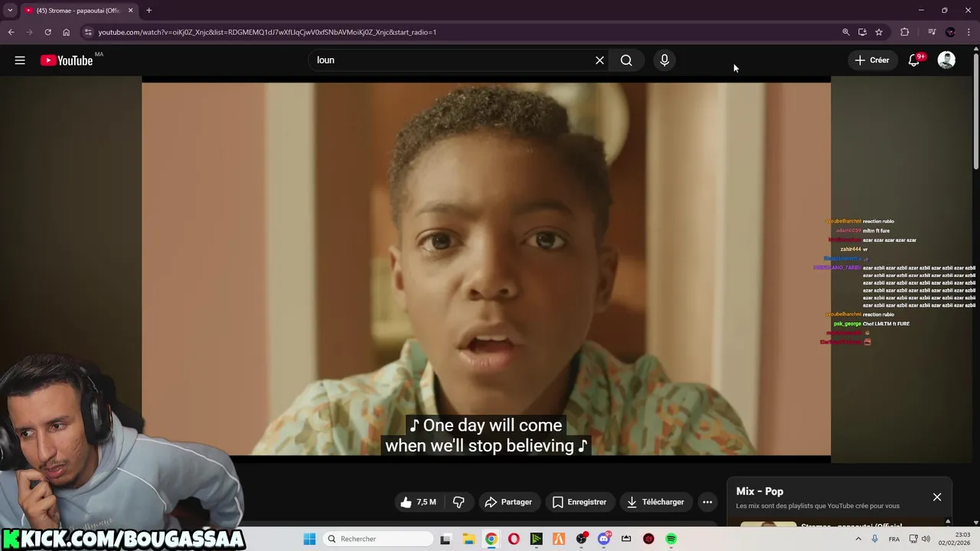Open File Explorer from the taskbar
Image resolution: width=980 pixels, height=551 pixels.
[x=469, y=539]
